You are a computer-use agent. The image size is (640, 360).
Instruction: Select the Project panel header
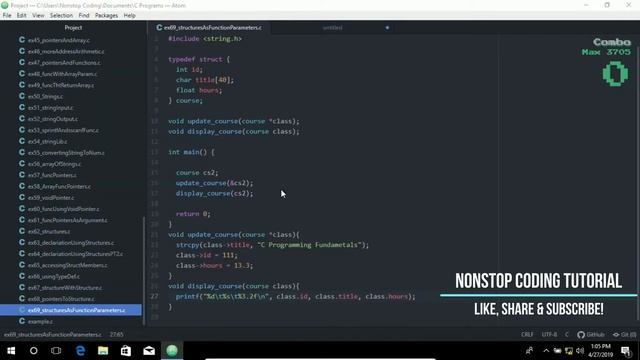(73, 28)
